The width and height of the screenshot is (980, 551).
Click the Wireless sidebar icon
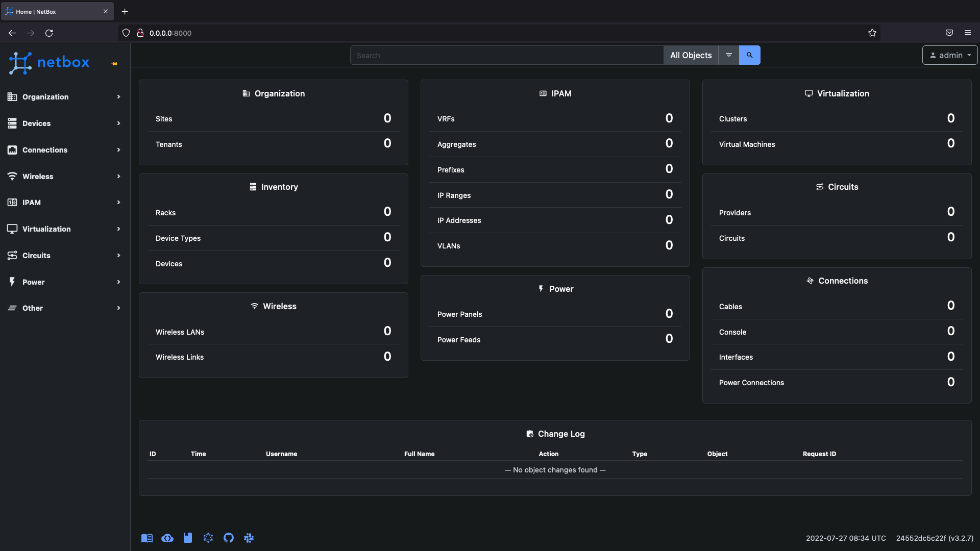point(12,176)
